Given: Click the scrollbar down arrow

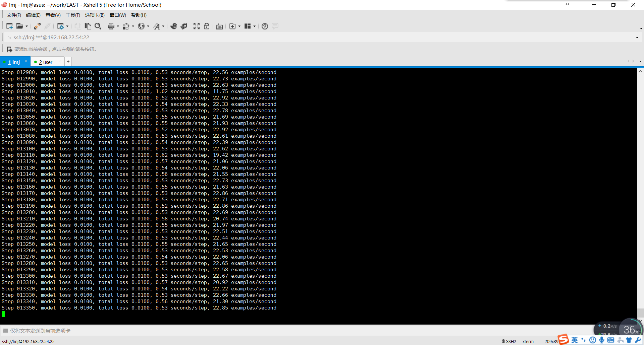Looking at the screenshot, I should 641,321.
